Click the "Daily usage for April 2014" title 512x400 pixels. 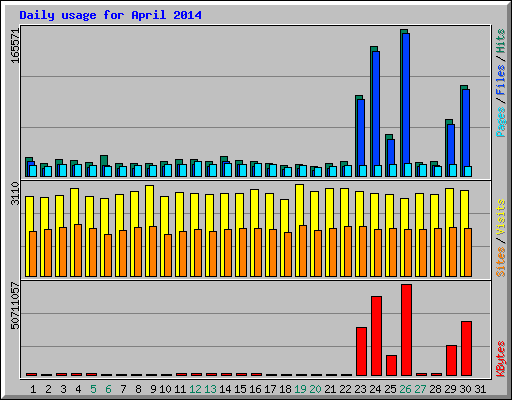110,15
